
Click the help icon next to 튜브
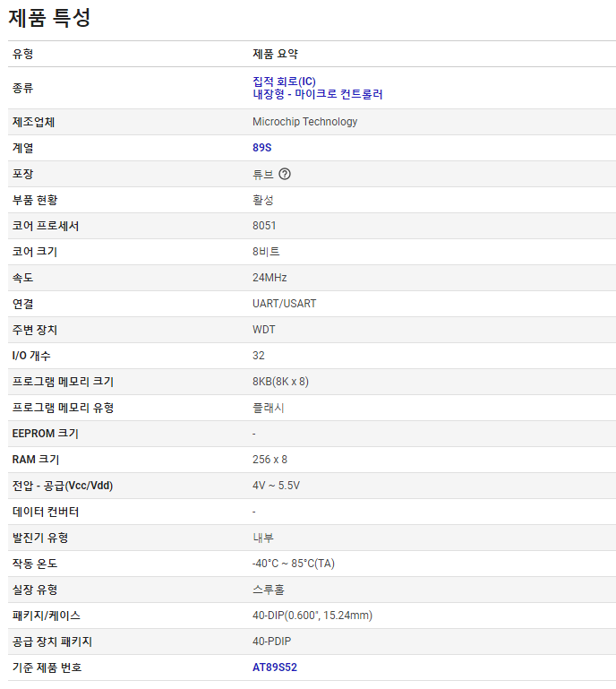coord(285,174)
